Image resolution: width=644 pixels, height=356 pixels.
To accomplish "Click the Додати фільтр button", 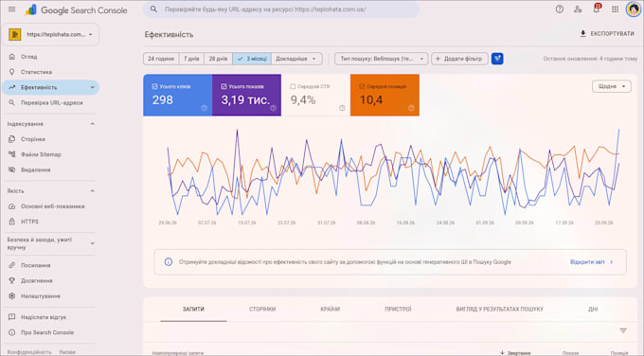I will point(459,59).
